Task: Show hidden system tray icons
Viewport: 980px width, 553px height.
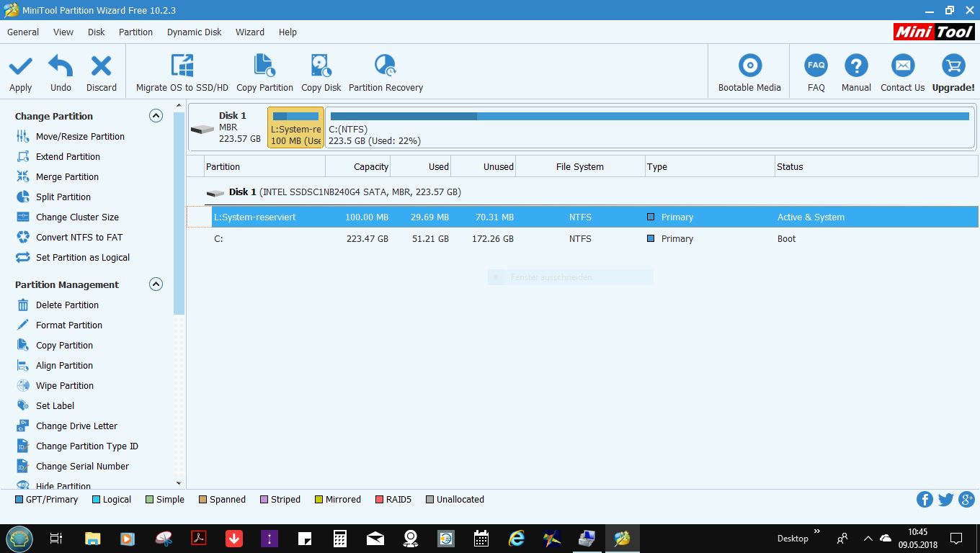Action: coord(868,538)
